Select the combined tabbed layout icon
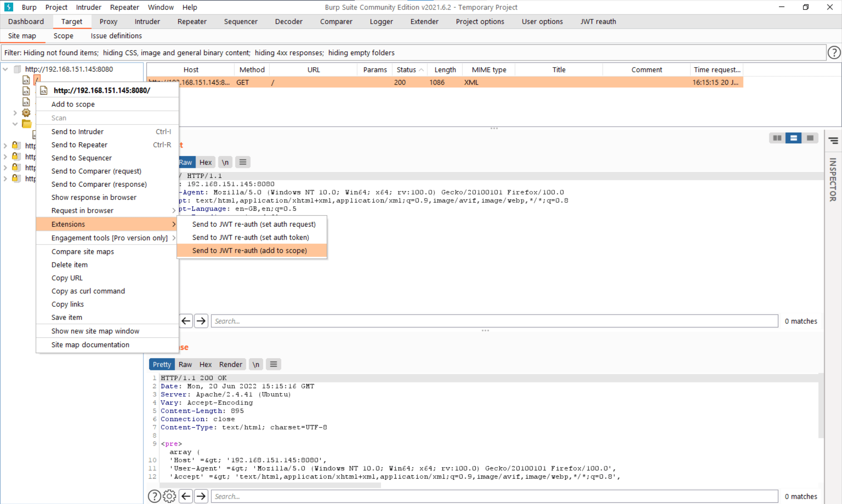The image size is (842, 504). pyautogui.click(x=810, y=138)
